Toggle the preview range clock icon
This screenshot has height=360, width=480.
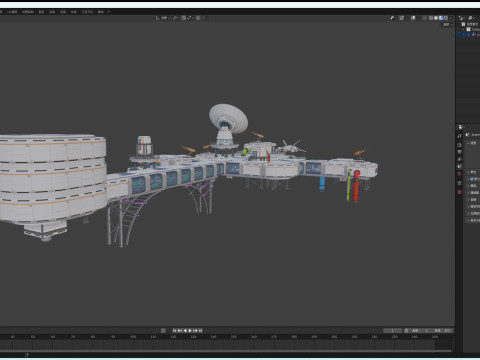point(406,330)
